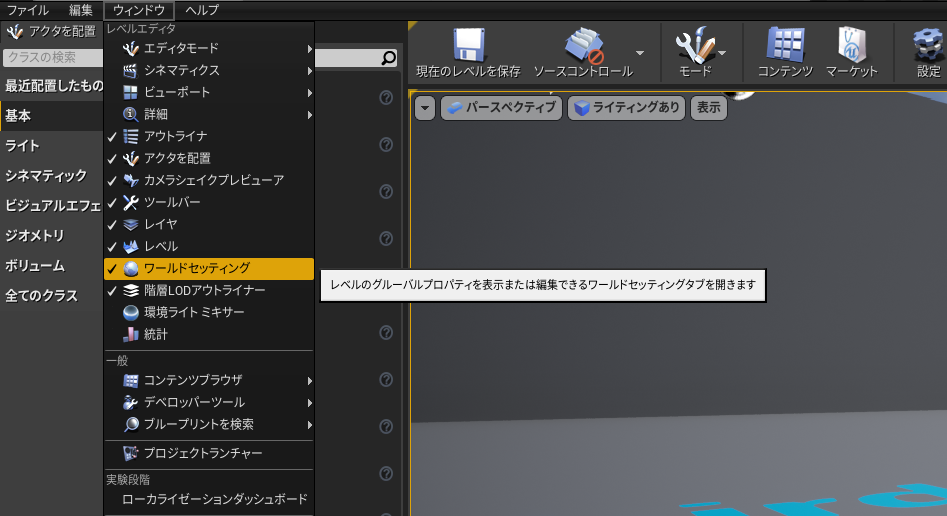Click the Layers (レイヤ) stack icon
Screen dimensions: 947x516
coord(130,224)
